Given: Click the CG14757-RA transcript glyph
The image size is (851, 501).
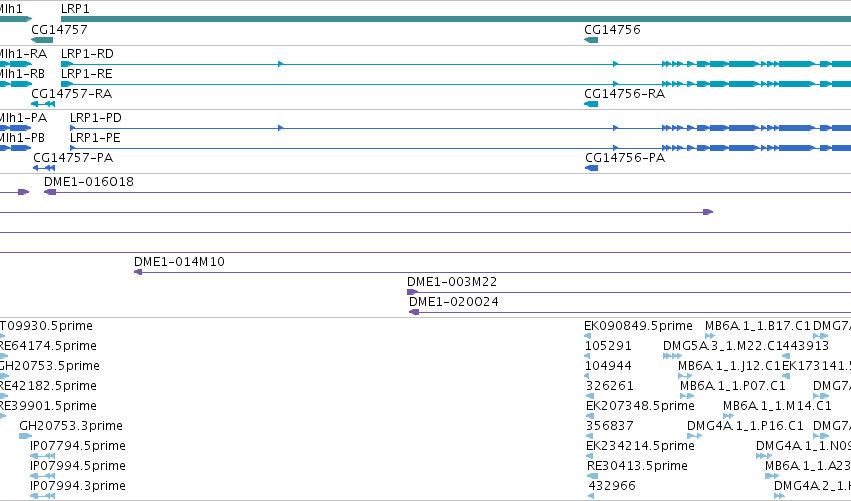Looking at the screenshot, I should click(x=43, y=104).
